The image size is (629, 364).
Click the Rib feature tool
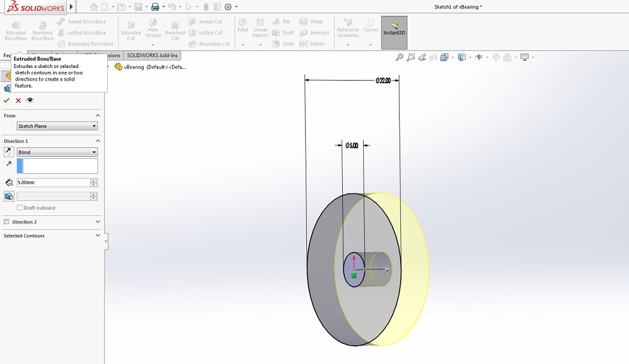281,21
